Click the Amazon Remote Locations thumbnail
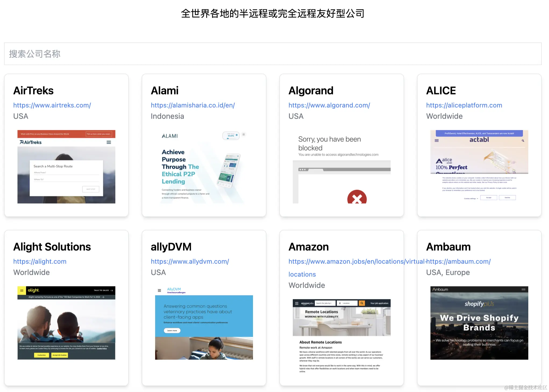Screen dimensions: 549x392 click(x=341, y=336)
